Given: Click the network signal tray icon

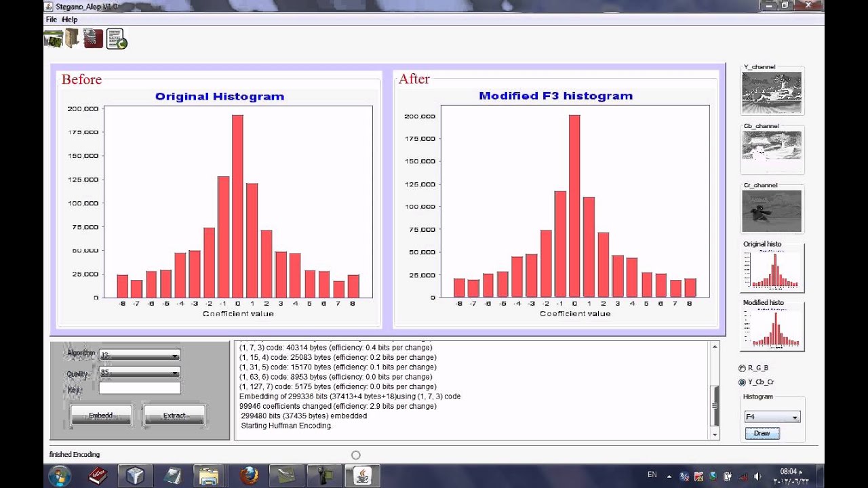Looking at the screenshot, I should 743,476.
